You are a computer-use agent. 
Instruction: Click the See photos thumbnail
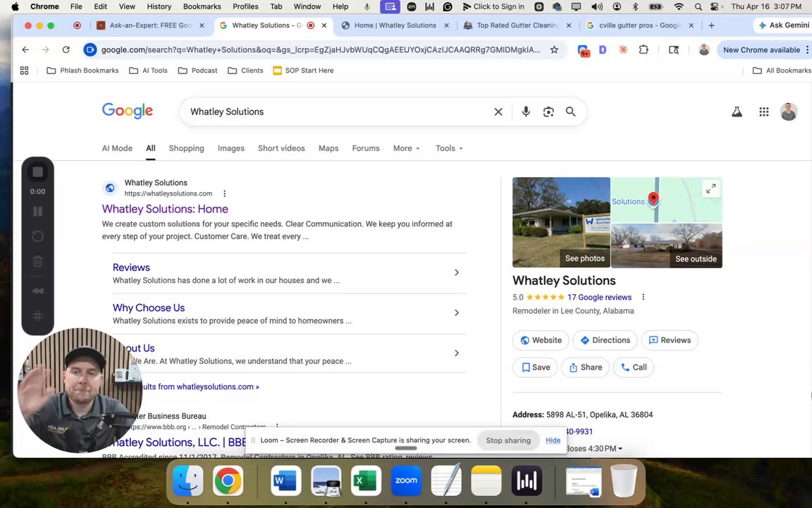pos(561,222)
